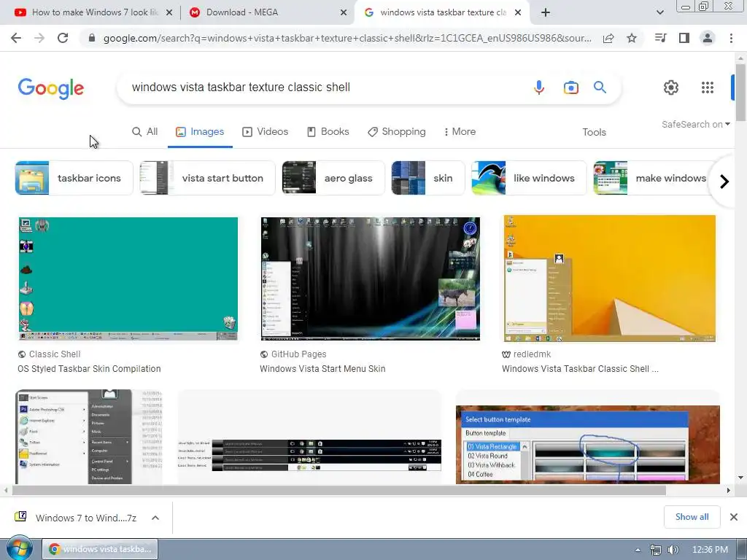Open the dark Vista Start Menu Skin image
The width and height of the screenshot is (747, 560).
(370, 279)
